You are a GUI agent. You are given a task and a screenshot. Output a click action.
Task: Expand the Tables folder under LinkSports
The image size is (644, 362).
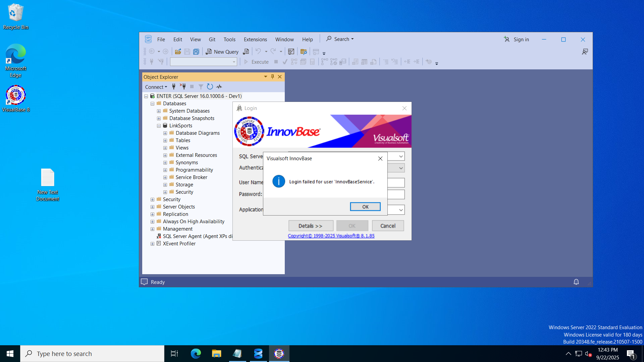165,140
